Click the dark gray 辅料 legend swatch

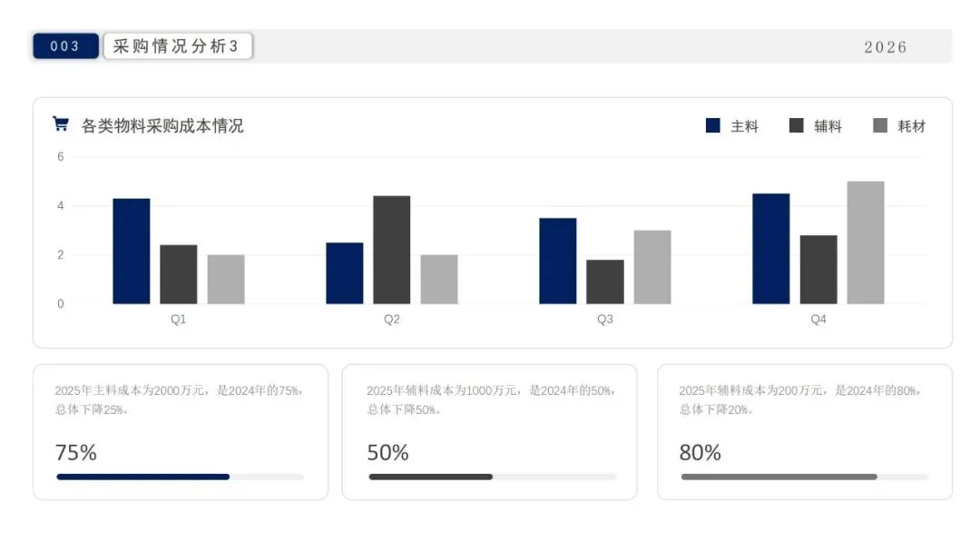pyautogui.click(x=797, y=125)
